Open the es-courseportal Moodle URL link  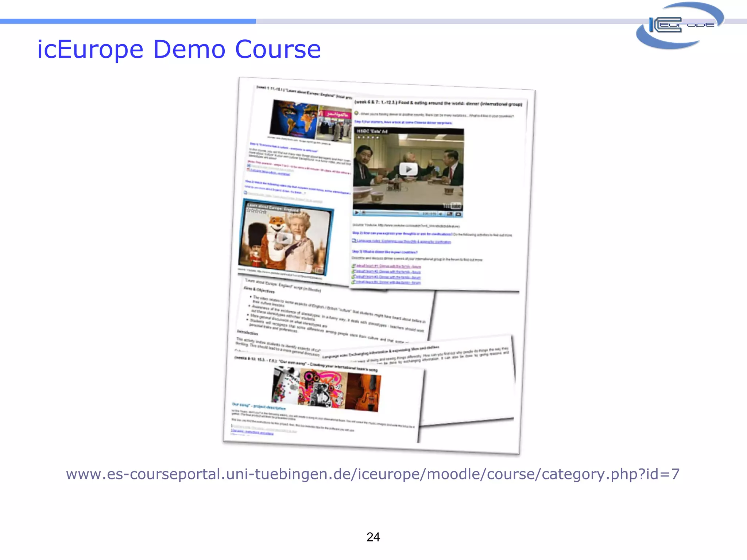click(373, 474)
